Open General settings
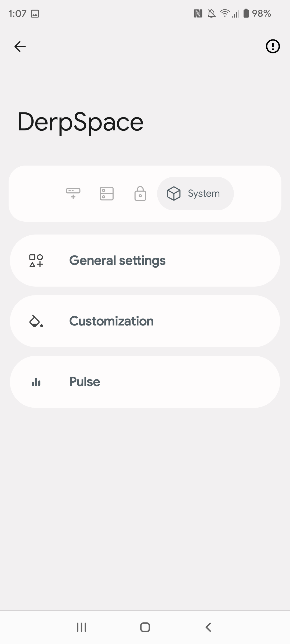 point(145,261)
